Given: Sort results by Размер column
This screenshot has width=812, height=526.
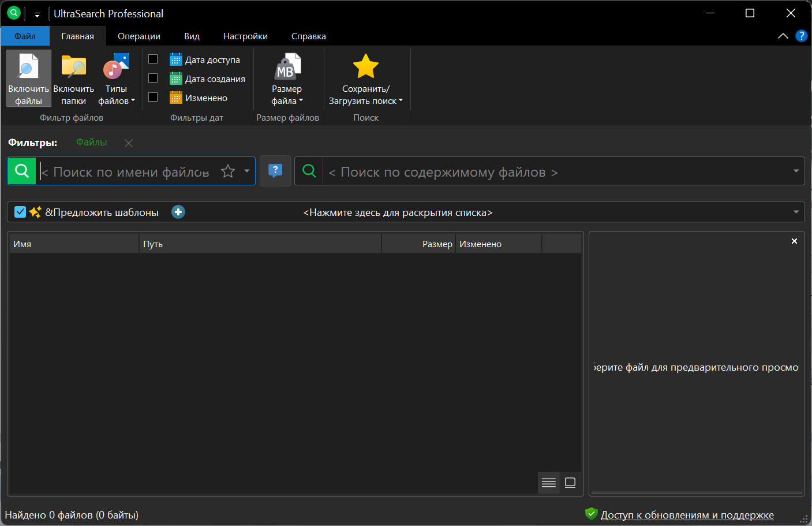Looking at the screenshot, I should click(419, 244).
